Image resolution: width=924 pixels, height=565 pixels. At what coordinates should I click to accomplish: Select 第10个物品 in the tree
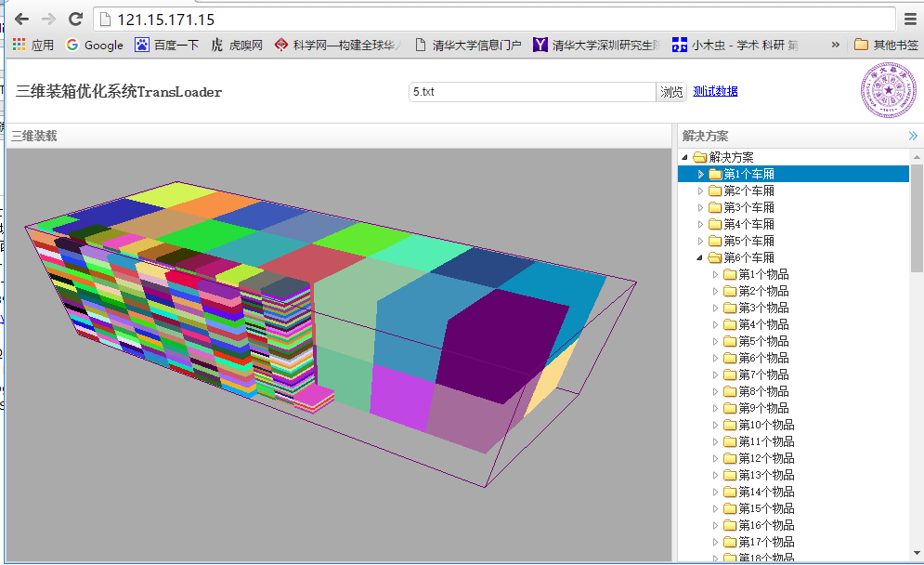766,425
